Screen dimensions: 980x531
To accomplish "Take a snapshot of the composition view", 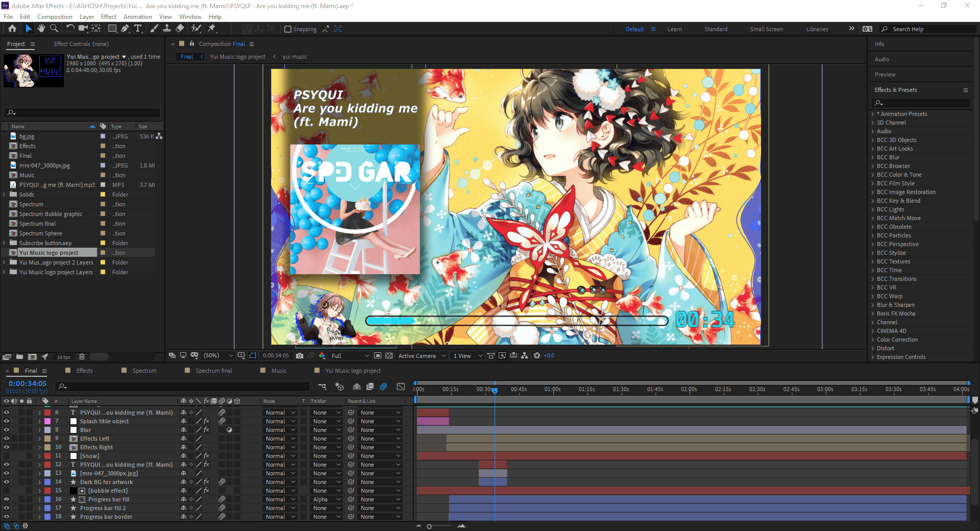I will pyautogui.click(x=300, y=355).
